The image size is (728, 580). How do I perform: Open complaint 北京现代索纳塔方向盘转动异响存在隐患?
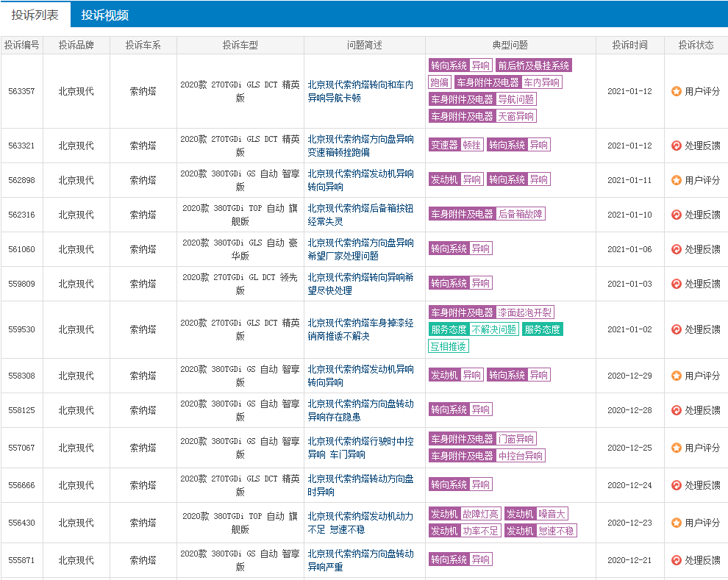point(360,410)
